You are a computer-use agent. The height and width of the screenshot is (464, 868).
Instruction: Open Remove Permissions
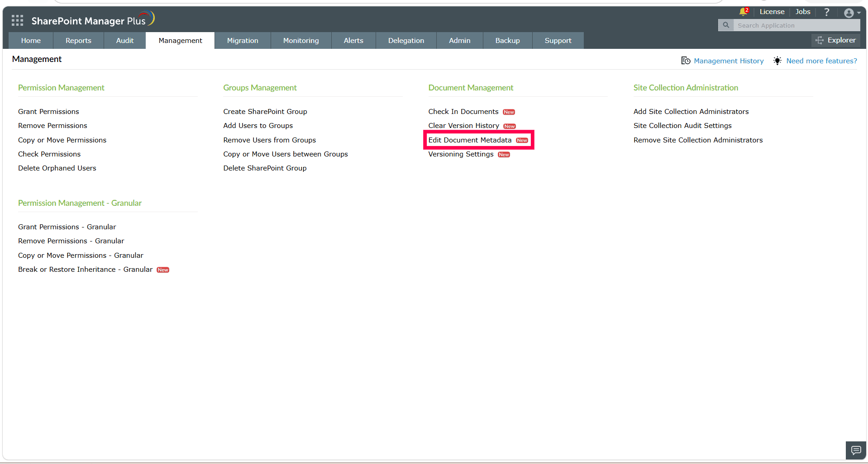[x=52, y=125]
